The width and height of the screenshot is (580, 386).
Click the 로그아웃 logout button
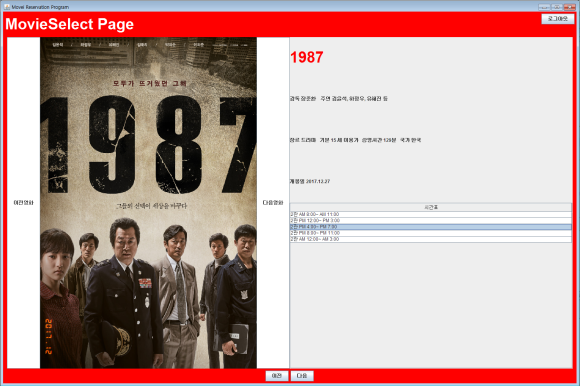click(x=557, y=18)
